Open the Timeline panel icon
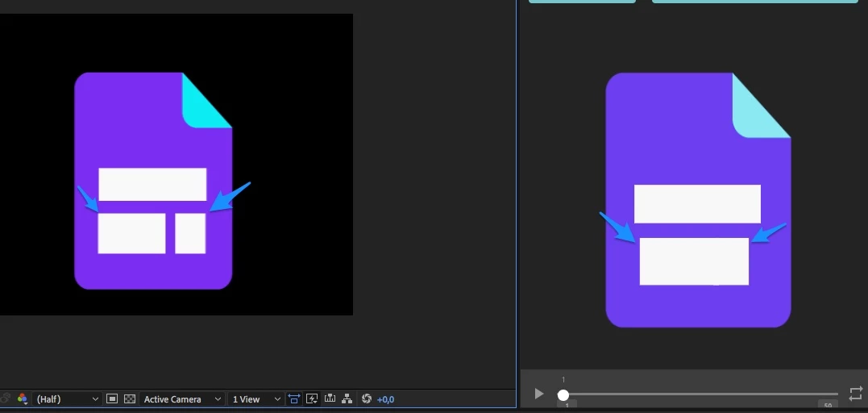 click(x=330, y=398)
